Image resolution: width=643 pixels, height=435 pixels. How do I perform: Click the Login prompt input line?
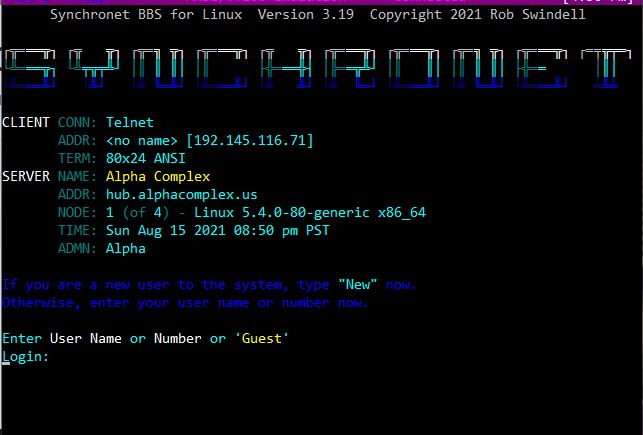click(x=25, y=357)
